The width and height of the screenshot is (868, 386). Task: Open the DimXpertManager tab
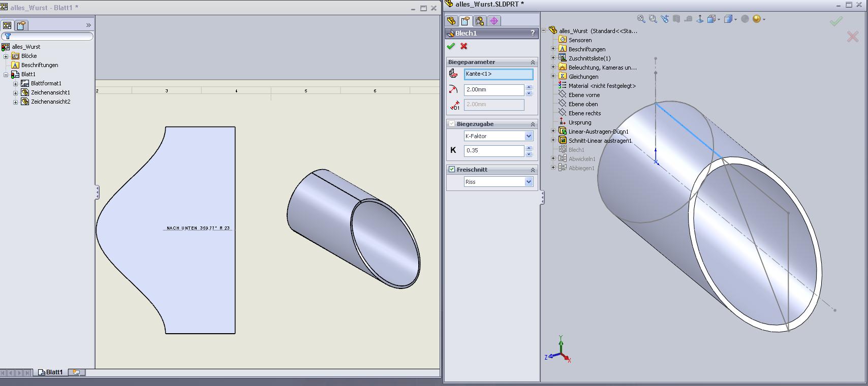click(x=494, y=21)
